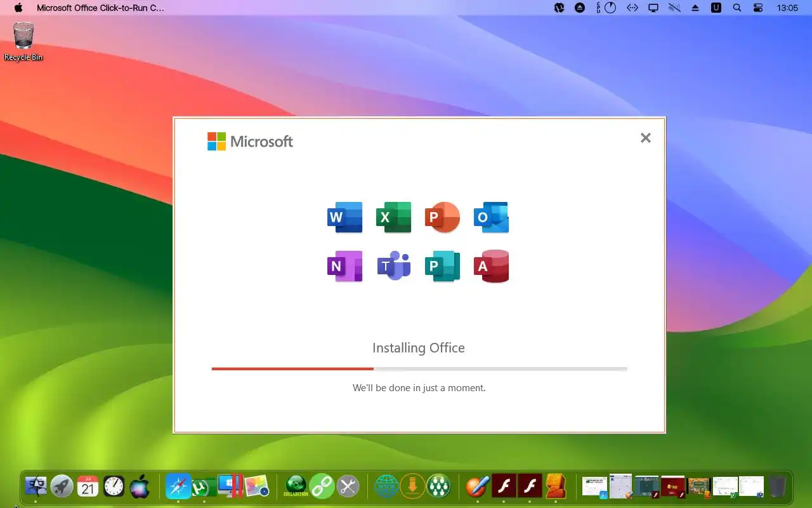The width and height of the screenshot is (812, 508).
Task: Close the Office installer dialog
Action: (645, 138)
